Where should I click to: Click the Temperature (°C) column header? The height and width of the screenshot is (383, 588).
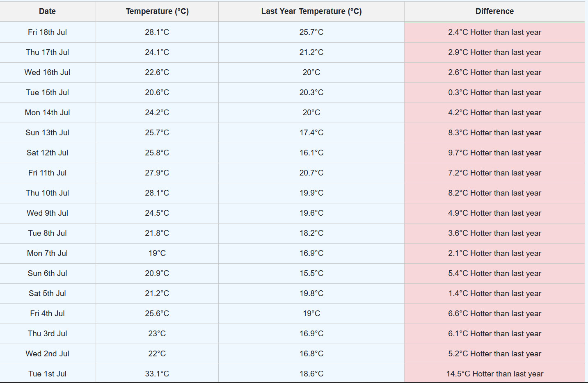(x=157, y=11)
